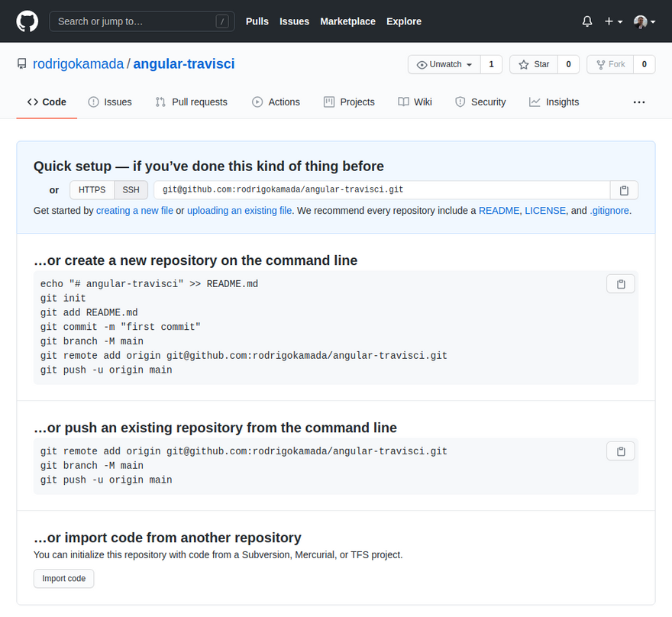Copy the clone URL to clipboard
Image resolution: width=672 pixels, height=617 pixels.
[x=624, y=190]
